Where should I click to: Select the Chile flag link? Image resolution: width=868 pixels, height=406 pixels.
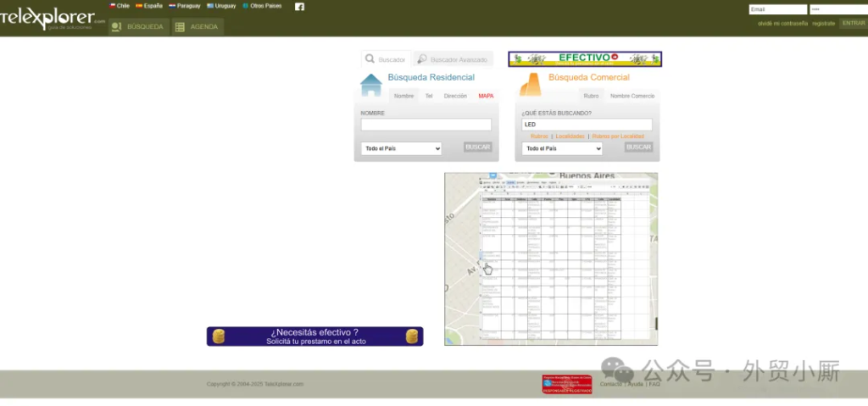click(120, 6)
